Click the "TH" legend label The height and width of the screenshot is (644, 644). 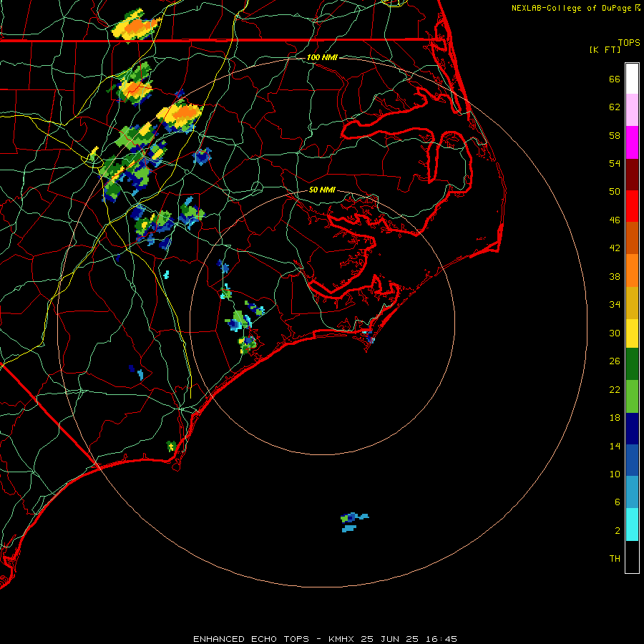click(615, 559)
